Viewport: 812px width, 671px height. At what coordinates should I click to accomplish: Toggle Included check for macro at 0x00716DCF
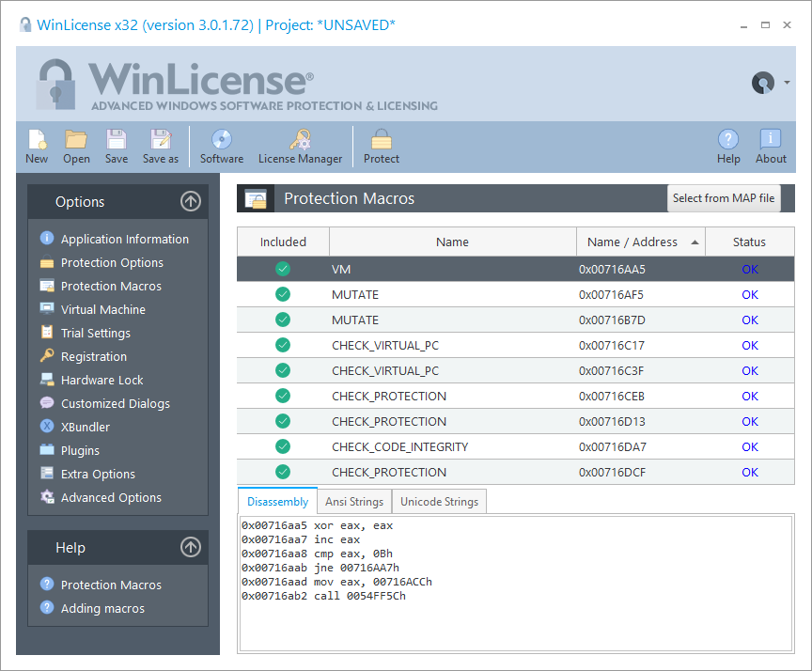[283, 472]
